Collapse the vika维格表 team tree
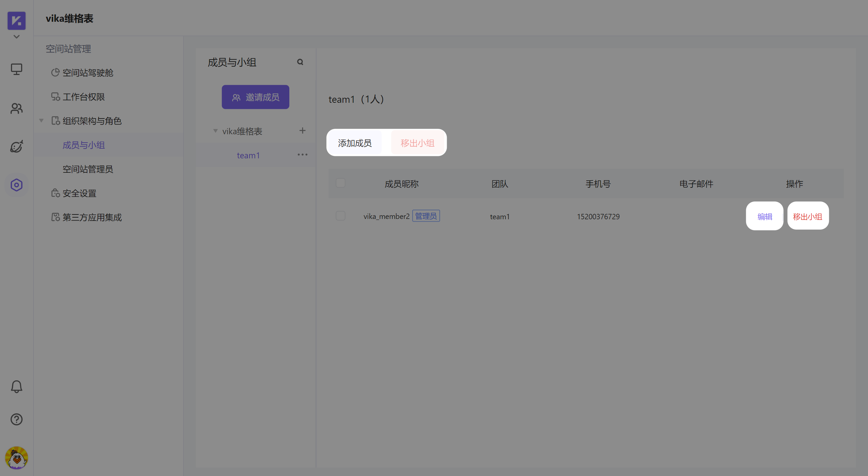Image resolution: width=868 pixels, height=476 pixels. coord(215,131)
